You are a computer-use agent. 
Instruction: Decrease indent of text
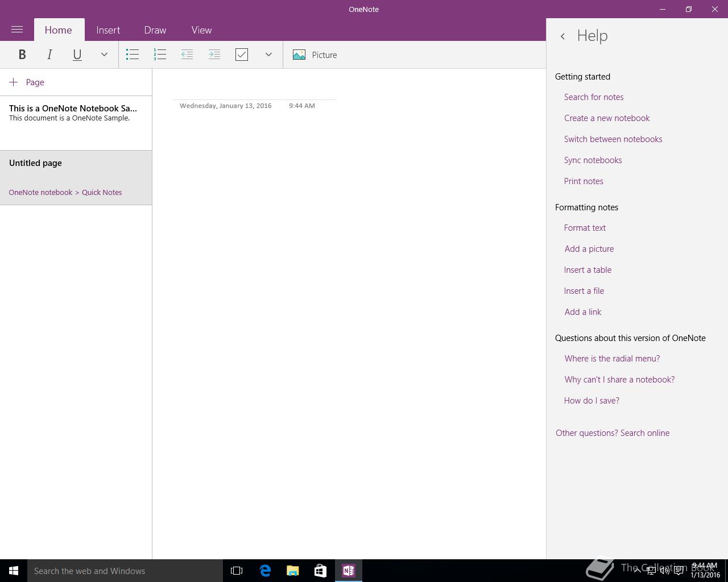tap(187, 55)
